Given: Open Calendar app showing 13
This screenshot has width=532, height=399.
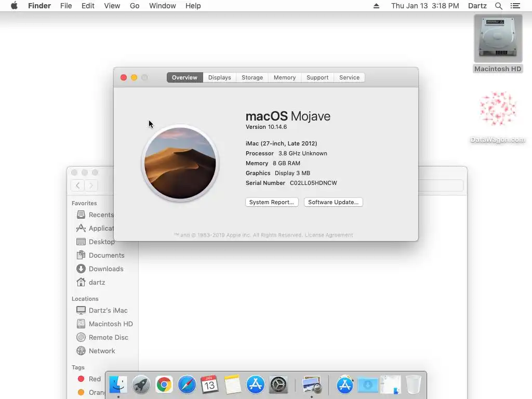Looking at the screenshot, I should tap(210, 384).
